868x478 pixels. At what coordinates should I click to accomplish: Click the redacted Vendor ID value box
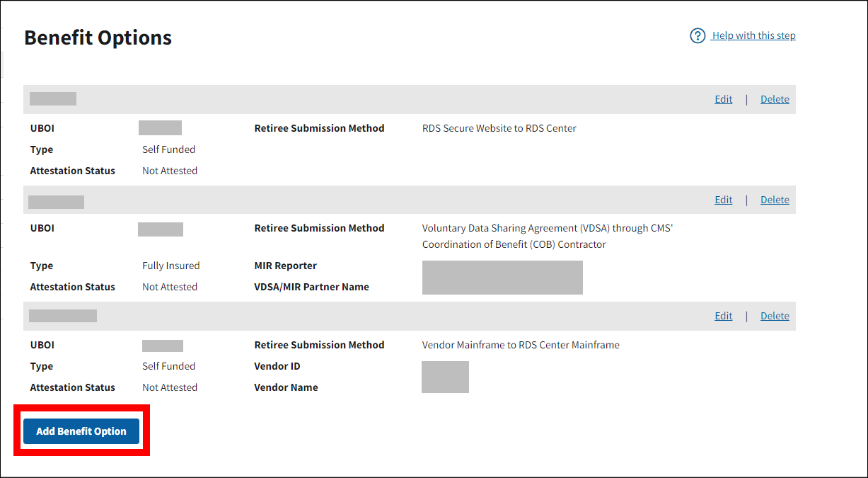pos(445,377)
